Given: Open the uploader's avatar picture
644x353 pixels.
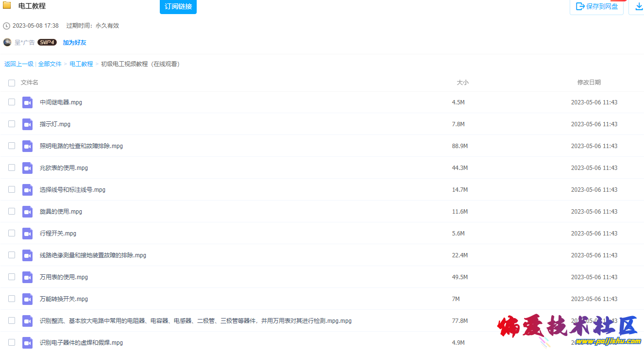Looking at the screenshot, I should tap(7, 42).
